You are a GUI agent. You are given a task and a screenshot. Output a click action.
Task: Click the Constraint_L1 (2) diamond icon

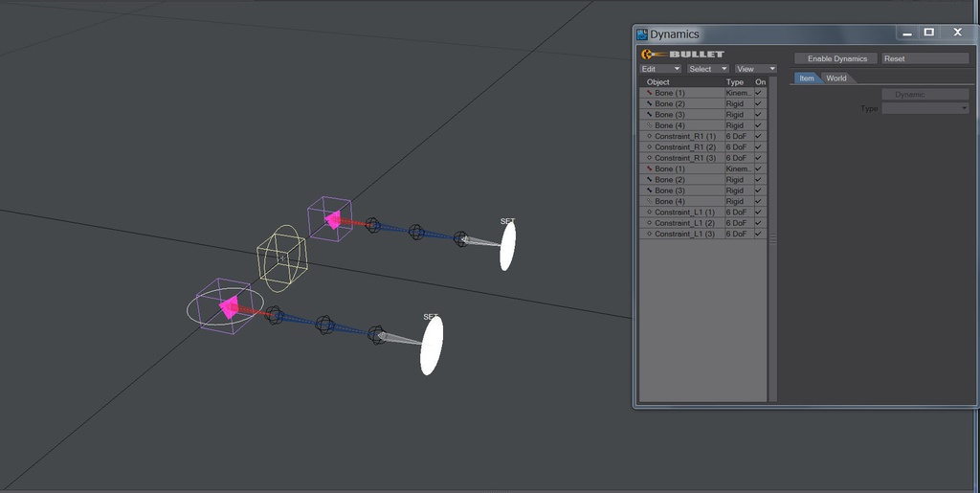click(650, 223)
